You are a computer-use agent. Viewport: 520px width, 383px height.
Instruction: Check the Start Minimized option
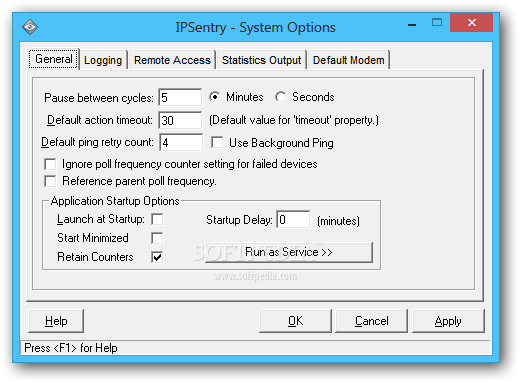point(157,238)
